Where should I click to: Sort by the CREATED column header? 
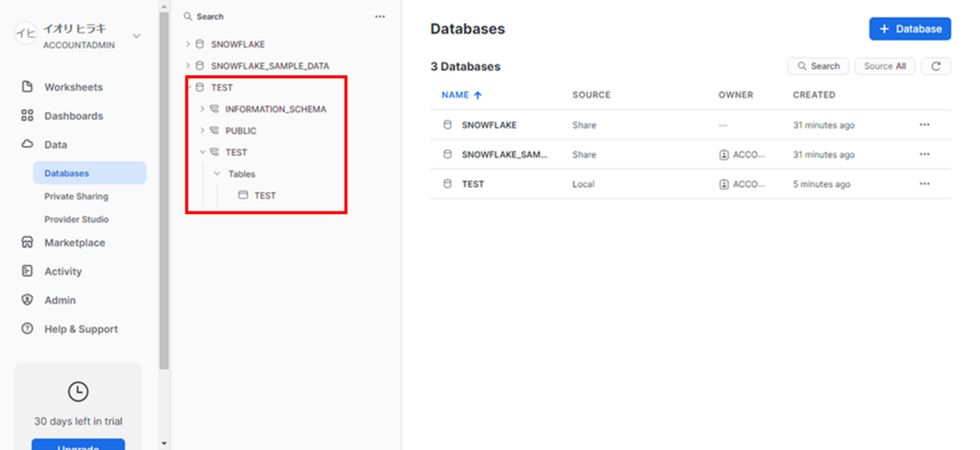814,95
